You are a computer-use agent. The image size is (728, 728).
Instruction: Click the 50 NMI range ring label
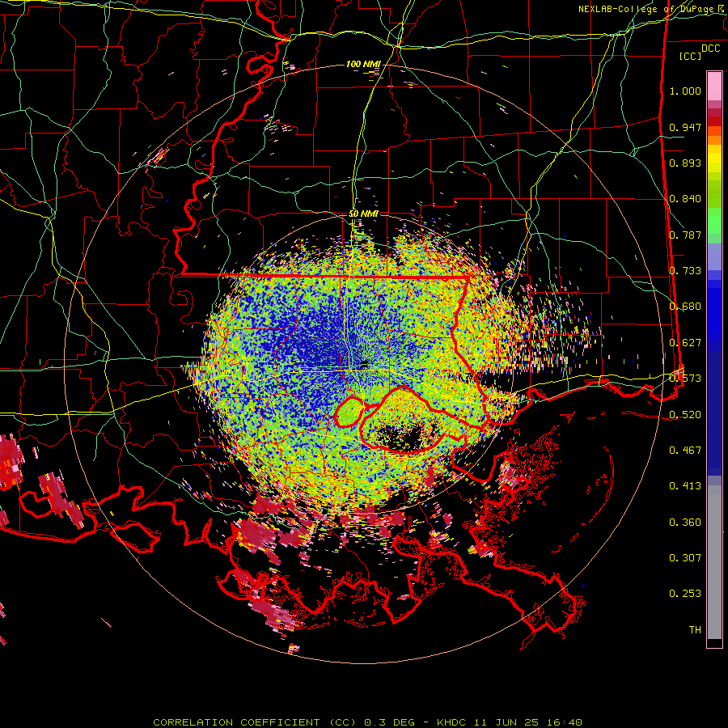point(363,214)
